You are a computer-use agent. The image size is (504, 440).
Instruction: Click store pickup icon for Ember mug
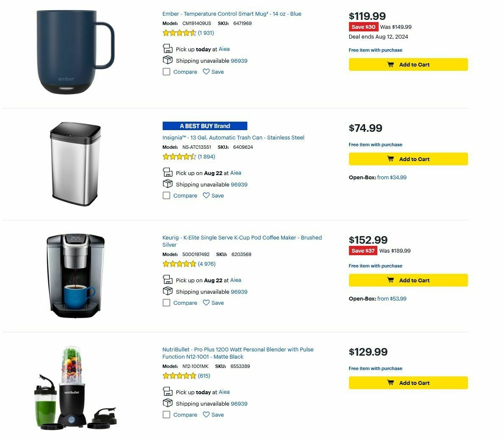167,49
